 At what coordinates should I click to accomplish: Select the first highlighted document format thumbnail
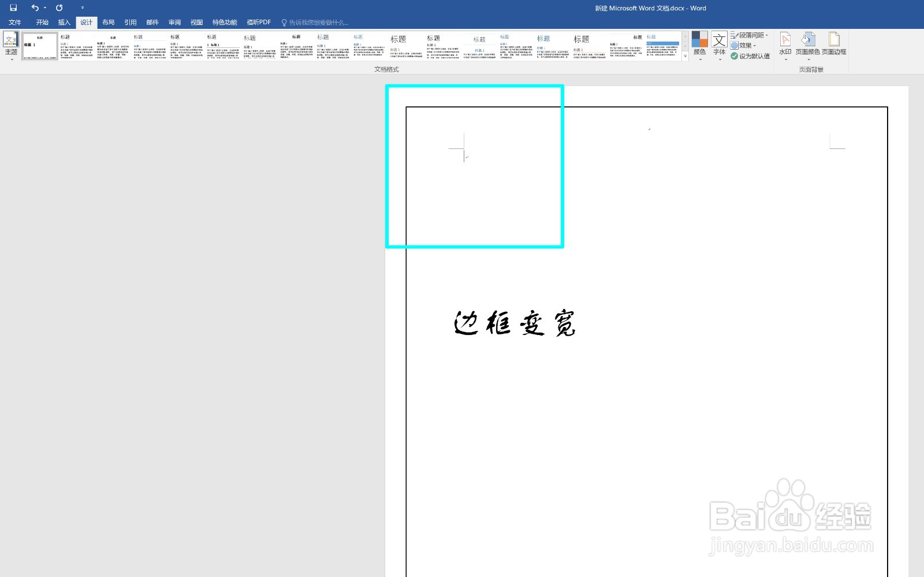(40, 46)
